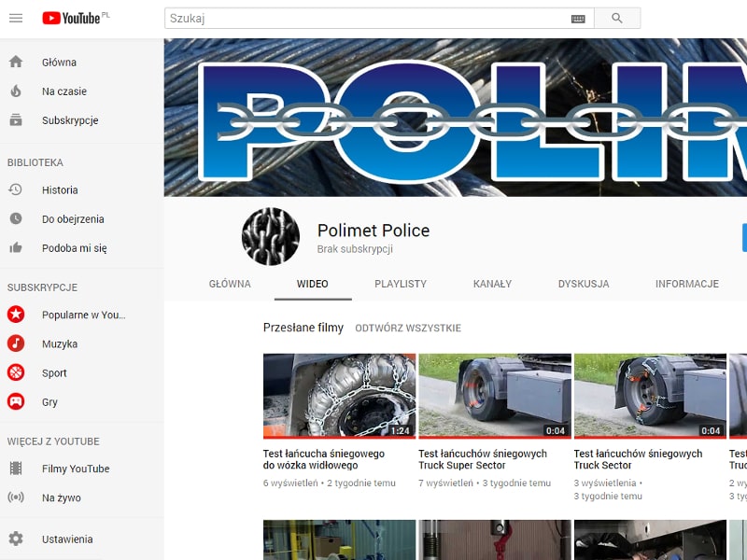The image size is (747, 560).
Task: Click the Brak subskrypcji text
Action: pos(355,249)
